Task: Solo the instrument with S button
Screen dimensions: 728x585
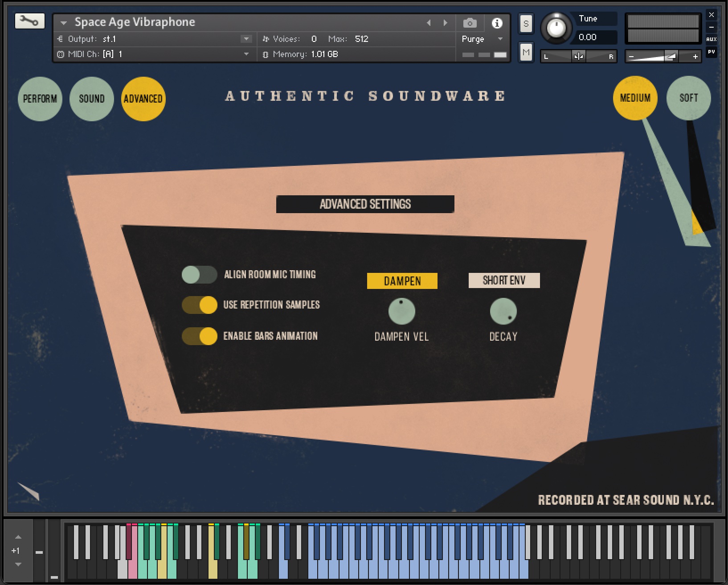Action: click(x=526, y=24)
